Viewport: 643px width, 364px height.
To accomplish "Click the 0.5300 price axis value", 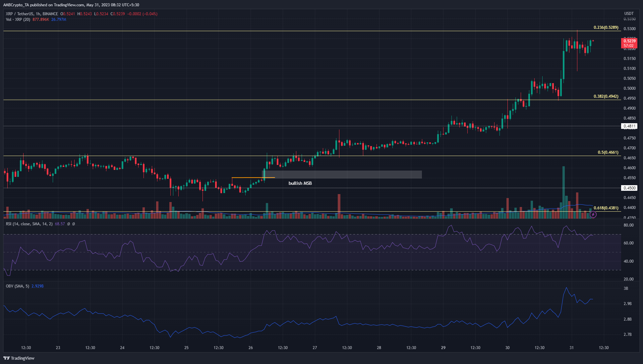I will tap(629, 29).
